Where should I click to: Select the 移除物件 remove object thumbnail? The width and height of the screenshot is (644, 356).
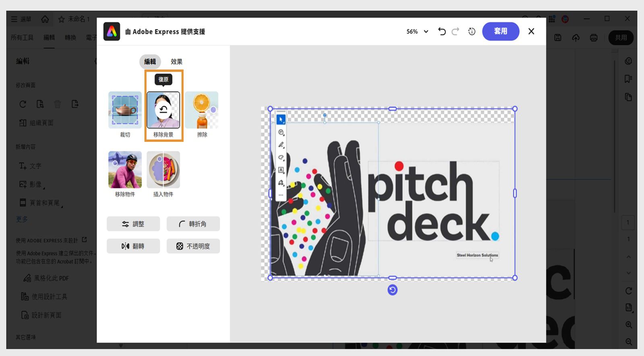point(125,170)
